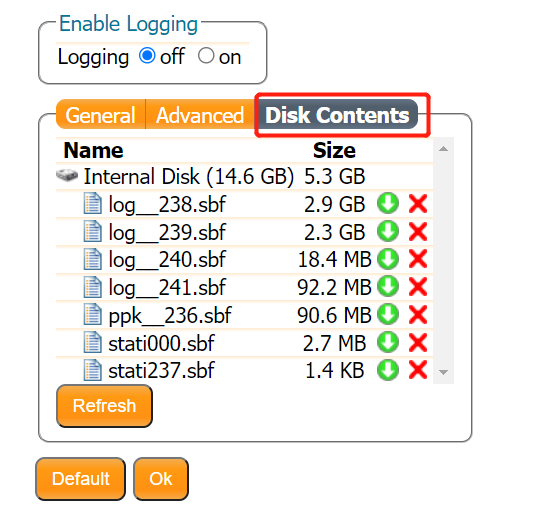Switch to the General tab
The height and width of the screenshot is (514, 547).
click(101, 114)
